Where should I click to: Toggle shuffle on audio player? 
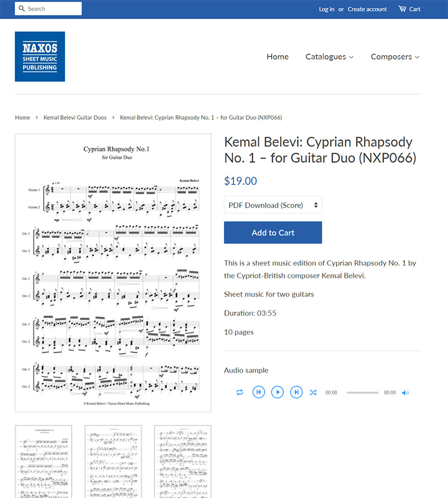click(313, 392)
